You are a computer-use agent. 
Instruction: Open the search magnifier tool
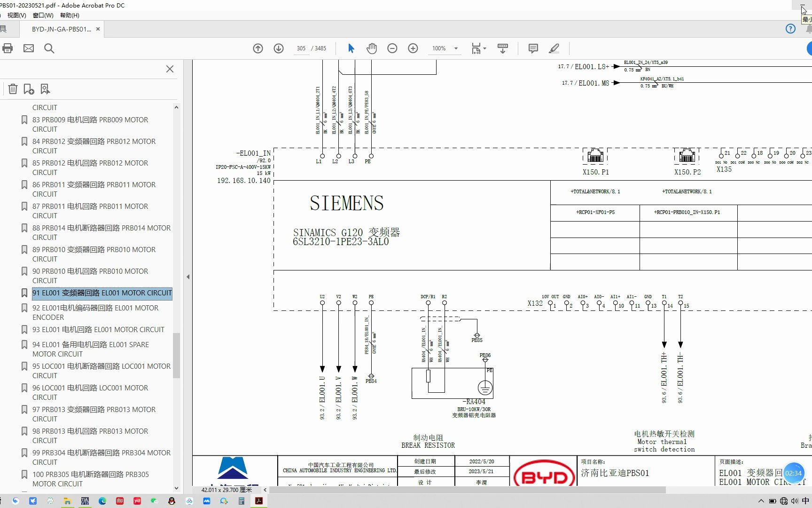click(x=49, y=48)
